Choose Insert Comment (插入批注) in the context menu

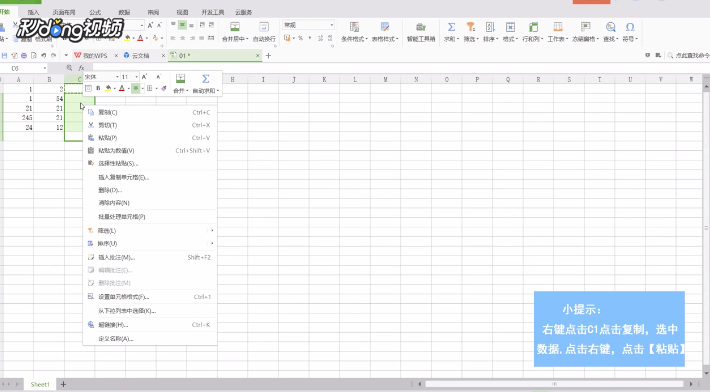tap(149, 257)
